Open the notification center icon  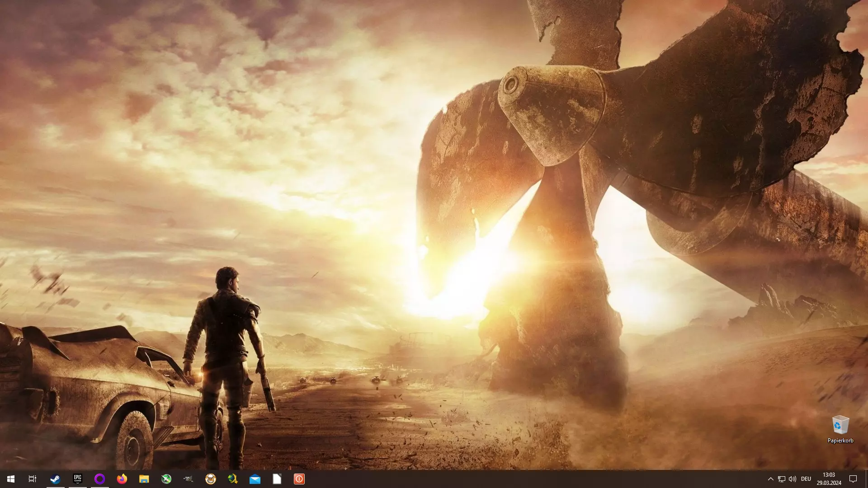point(853,479)
